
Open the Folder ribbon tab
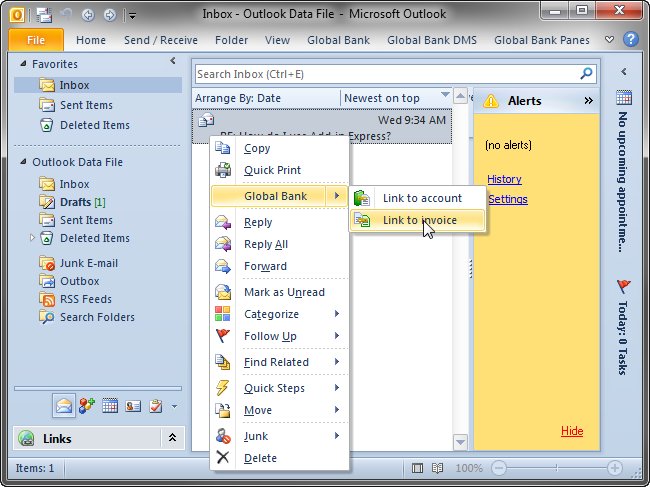[231, 40]
